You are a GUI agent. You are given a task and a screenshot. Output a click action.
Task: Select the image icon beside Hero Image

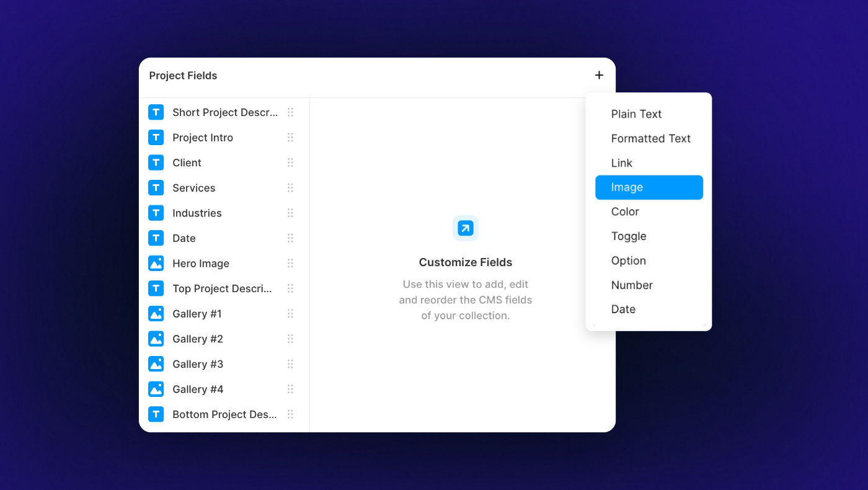pos(156,263)
